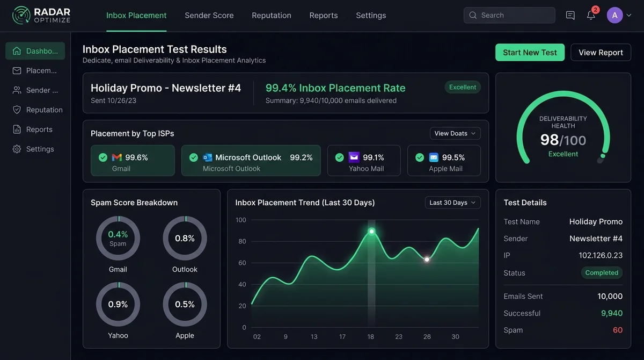Open the Last 30 Days dropdown

point(453,203)
